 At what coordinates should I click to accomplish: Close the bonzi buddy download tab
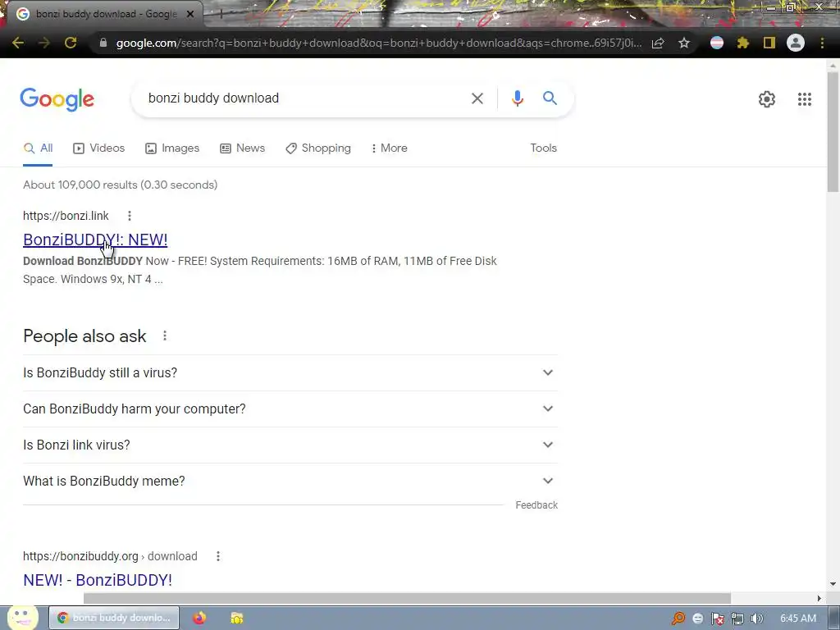click(190, 15)
